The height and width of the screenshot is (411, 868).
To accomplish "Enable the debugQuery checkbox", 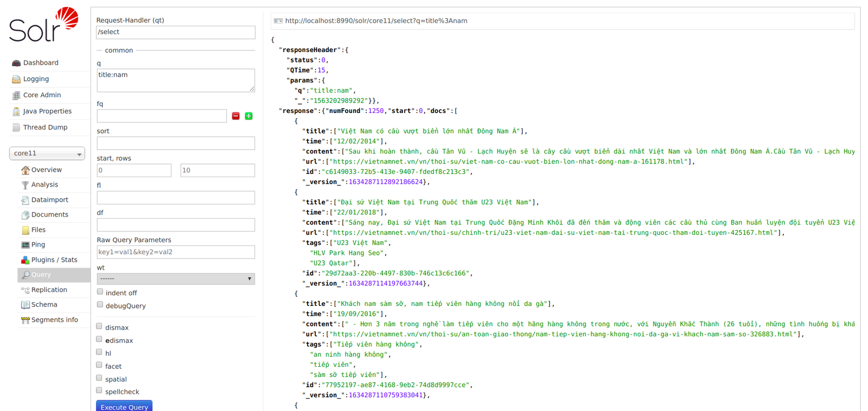I will pyautogui.click(x=100, y=305).
